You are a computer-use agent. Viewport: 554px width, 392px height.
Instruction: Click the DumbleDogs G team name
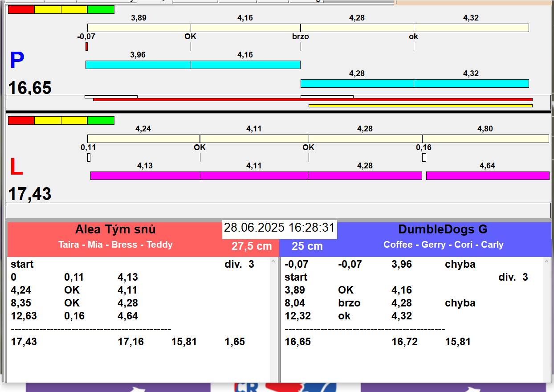(x=443, y=229)
